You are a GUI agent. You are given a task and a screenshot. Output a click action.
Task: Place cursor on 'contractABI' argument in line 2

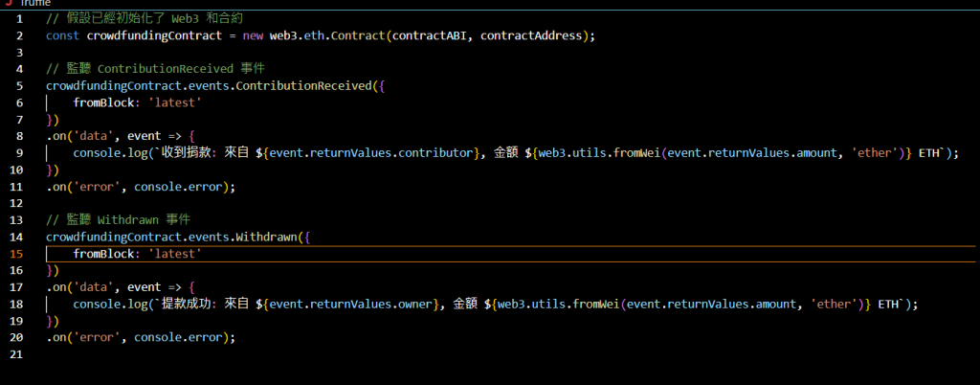tap(429, 35)
